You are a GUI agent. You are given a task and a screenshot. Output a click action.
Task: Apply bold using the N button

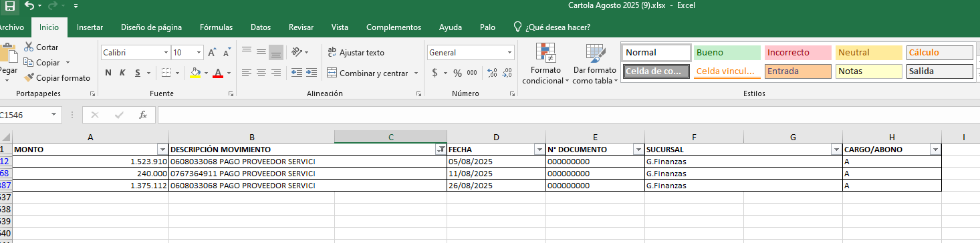click(108, 73)
